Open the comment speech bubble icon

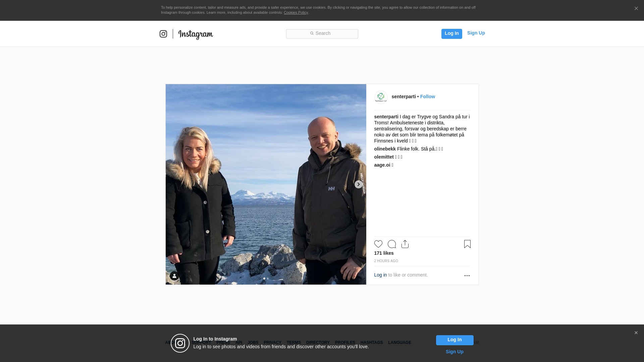click(x=391, y=244)
